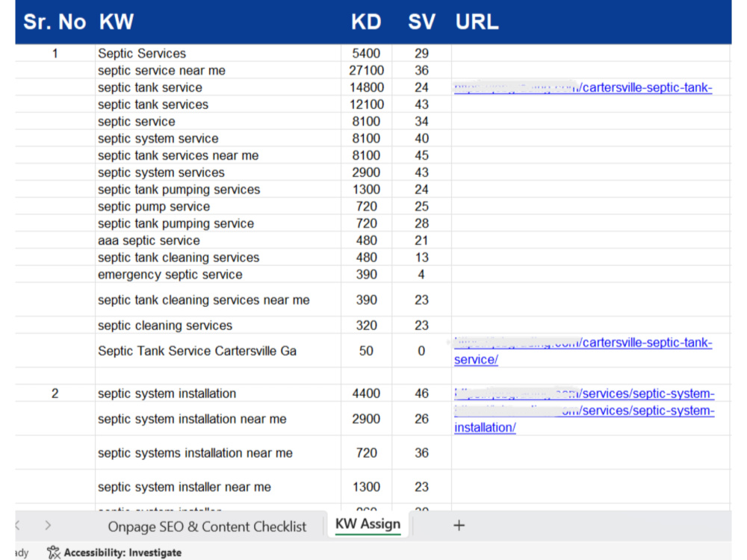Select cell 'septic systems installation near me'
The height and width of the screenshot is (560, 747).
coord(218,453)
